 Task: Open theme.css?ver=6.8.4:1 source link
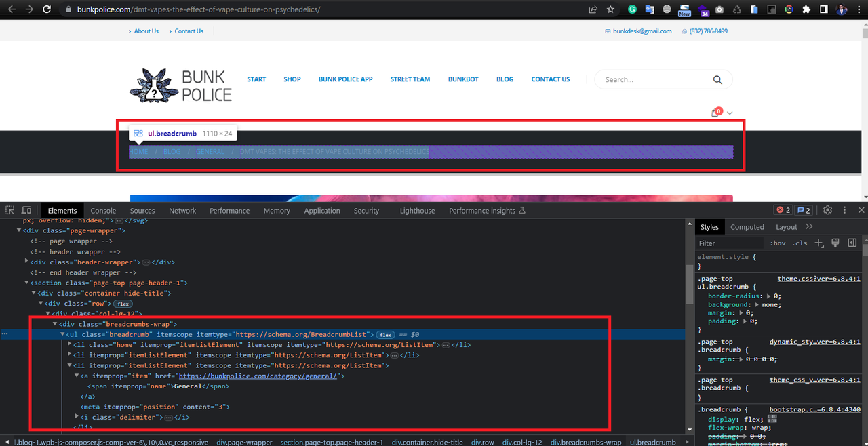coord(818,279)
